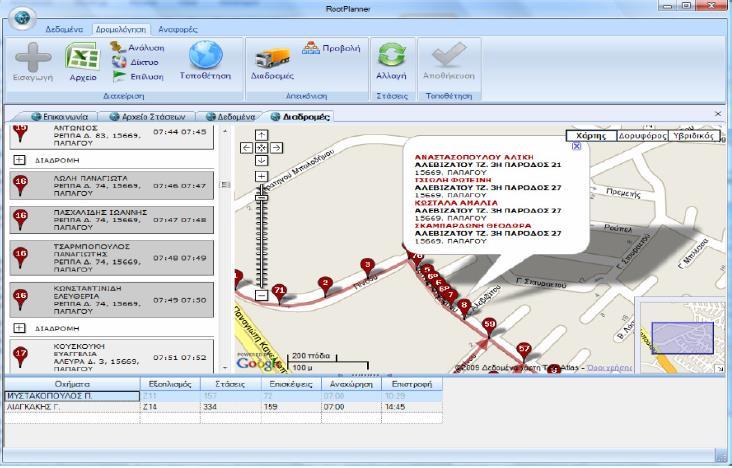Switch to the Επικοινωνία document tab

[58, 116]
